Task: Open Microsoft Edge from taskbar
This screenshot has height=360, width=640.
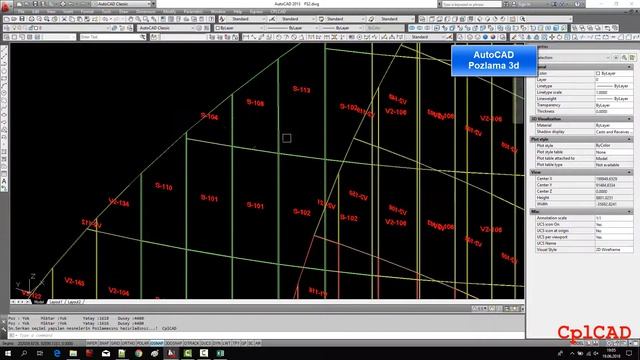Action: 57,353
